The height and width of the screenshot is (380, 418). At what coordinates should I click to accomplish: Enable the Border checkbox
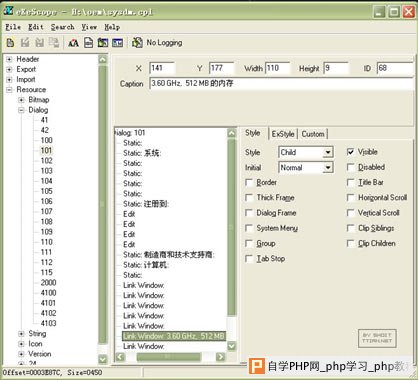(249, 182)
